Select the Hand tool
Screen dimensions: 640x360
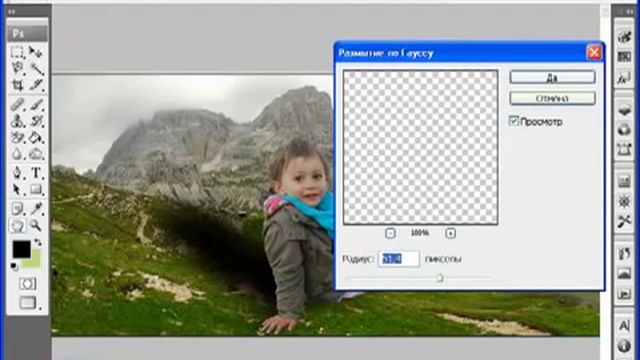18,225
